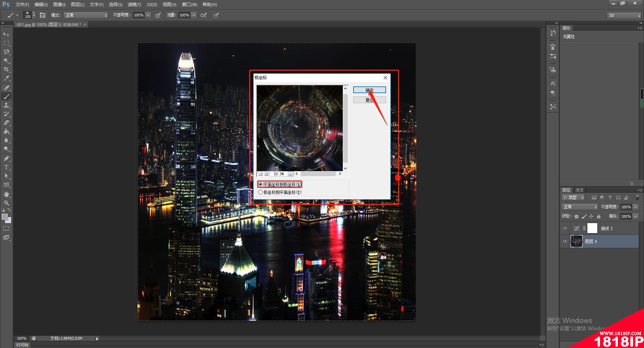Toggle Quick Mask mode icon
This screenshot has width=644, height=348.
6,228
